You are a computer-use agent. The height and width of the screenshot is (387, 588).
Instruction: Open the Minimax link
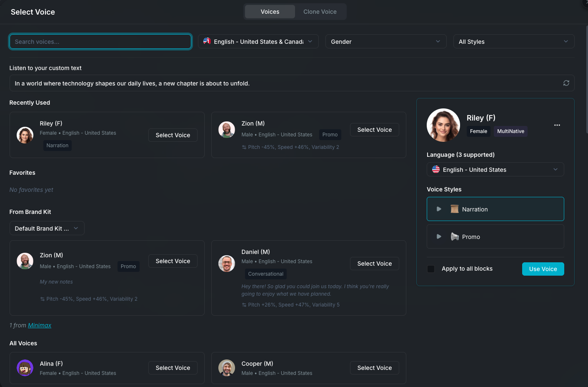39,325
